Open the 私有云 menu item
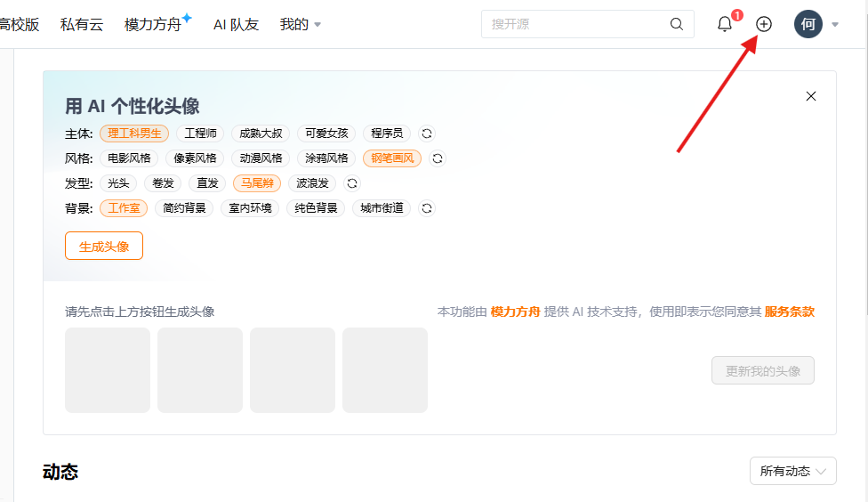 [x=82, y=24]
